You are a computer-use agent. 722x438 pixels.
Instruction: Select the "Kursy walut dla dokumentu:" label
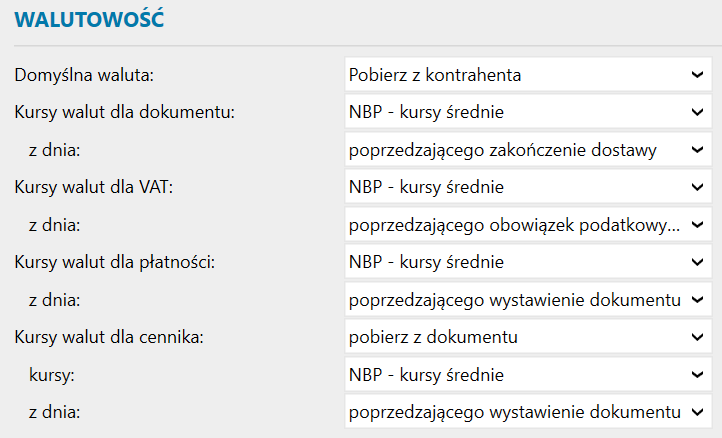tap(124, 112)
